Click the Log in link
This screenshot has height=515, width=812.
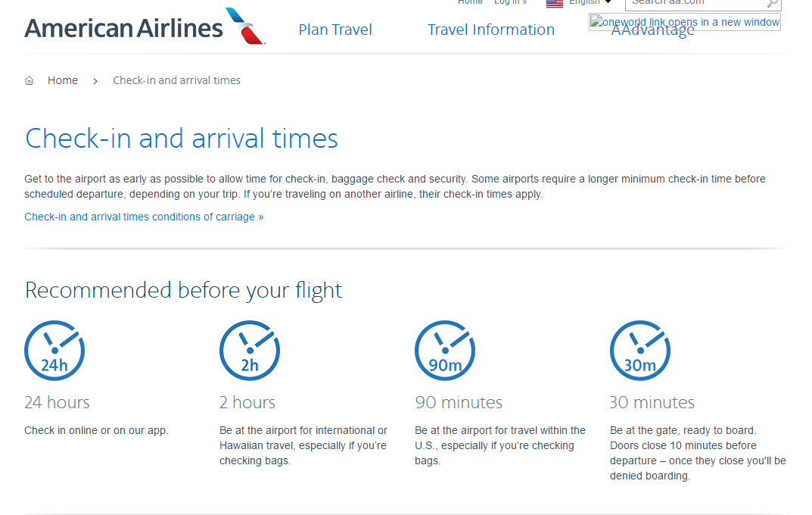tap(510, 2)
